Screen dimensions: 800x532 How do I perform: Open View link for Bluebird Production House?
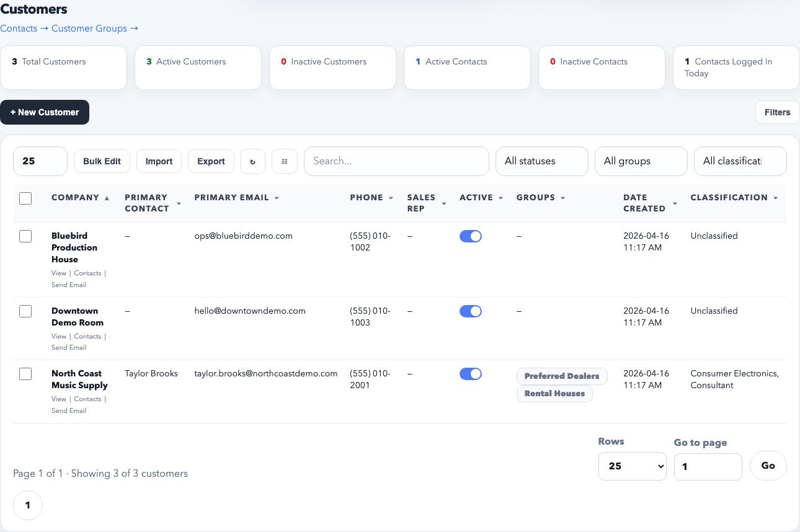59,273
